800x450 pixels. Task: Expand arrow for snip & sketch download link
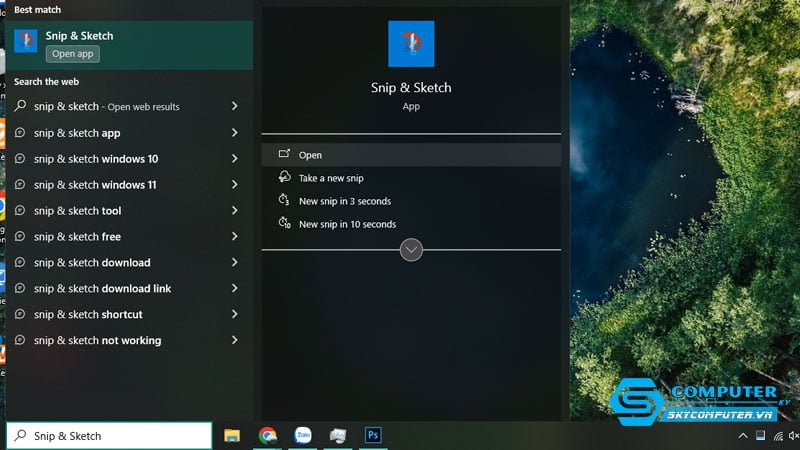tap(235, 288)
